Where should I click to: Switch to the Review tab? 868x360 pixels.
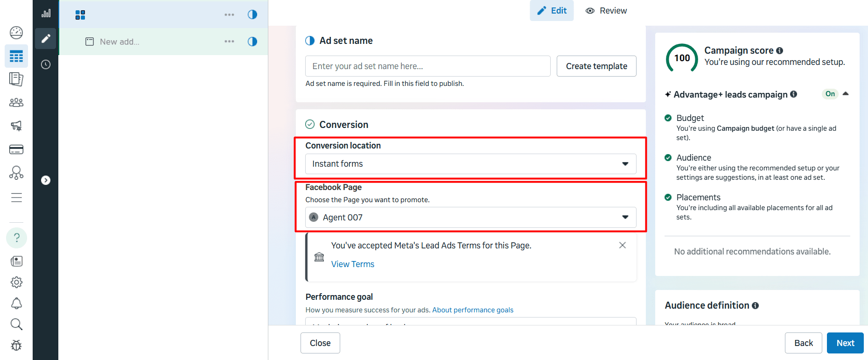pos(606,10)
